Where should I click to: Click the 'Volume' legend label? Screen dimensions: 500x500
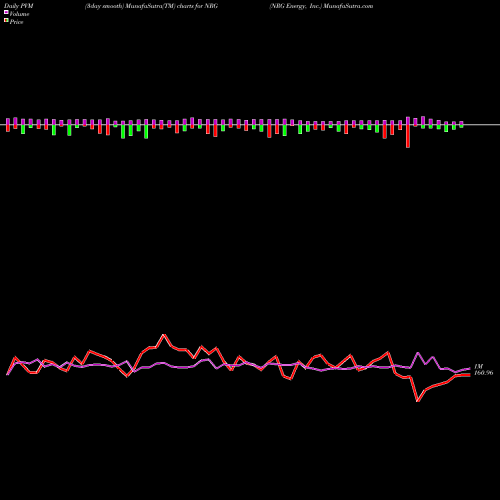19,14
